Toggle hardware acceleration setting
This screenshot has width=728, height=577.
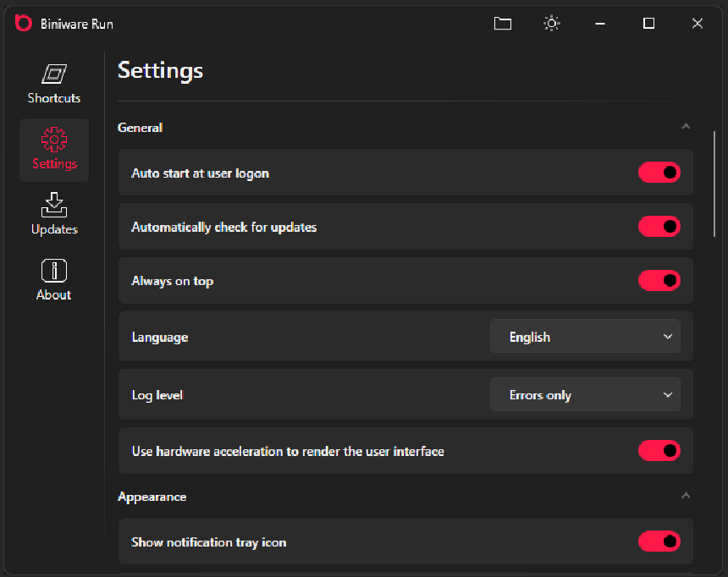[x=659, y=451]
